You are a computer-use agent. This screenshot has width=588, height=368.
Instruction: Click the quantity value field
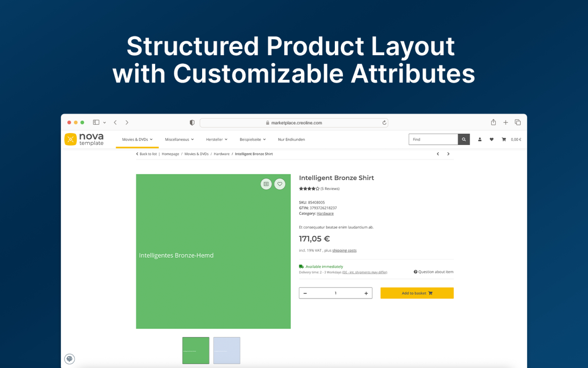click(x=336, y=293)
